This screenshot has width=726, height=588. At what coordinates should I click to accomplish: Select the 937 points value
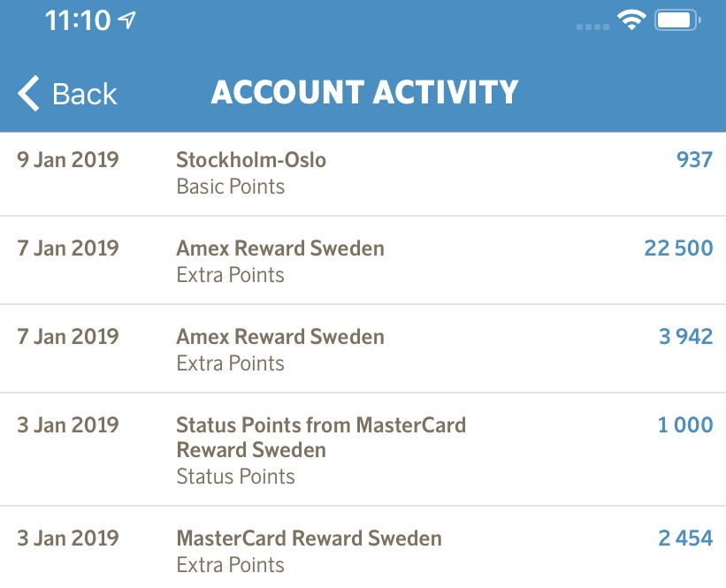click(x=694, y=160)
